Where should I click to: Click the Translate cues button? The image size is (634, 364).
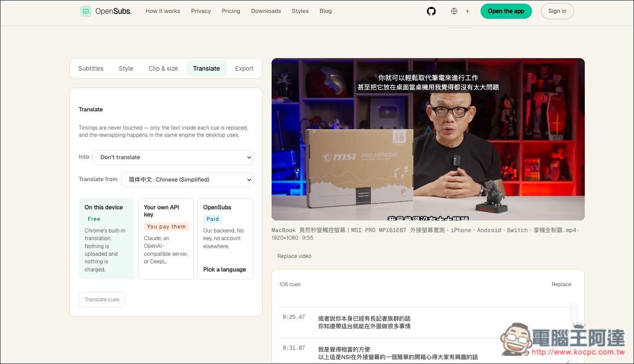click(102, 300)
